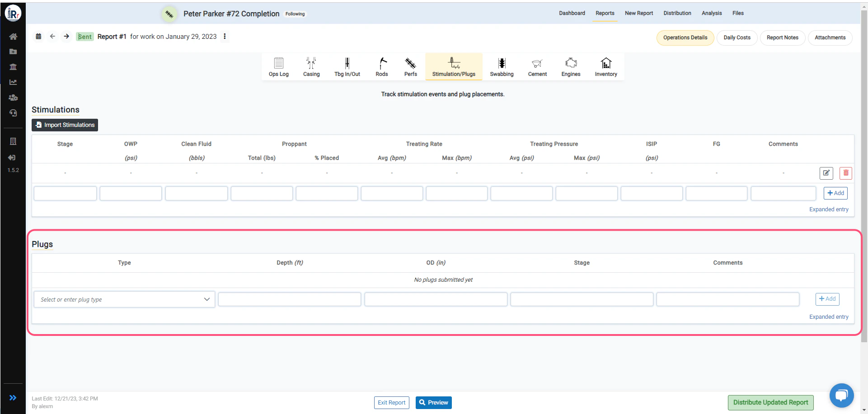Open Dashboard in top navigation

pyautogui.click(x=572, y=13)
